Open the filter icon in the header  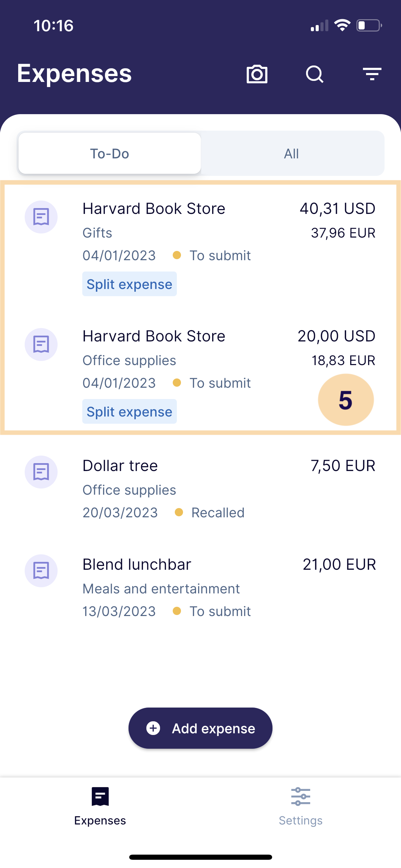click(372, 74)
